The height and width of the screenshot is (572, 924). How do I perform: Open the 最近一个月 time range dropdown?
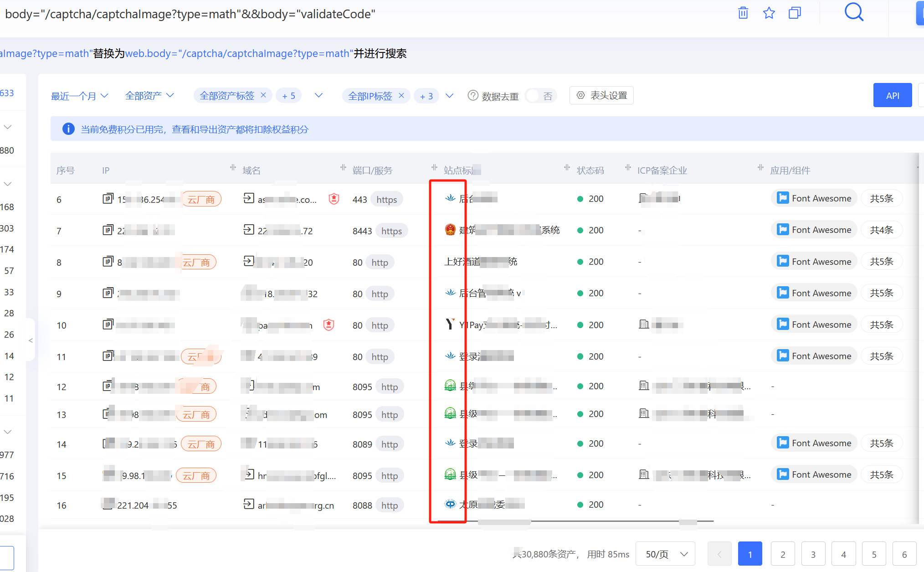(x=79, y=96)
